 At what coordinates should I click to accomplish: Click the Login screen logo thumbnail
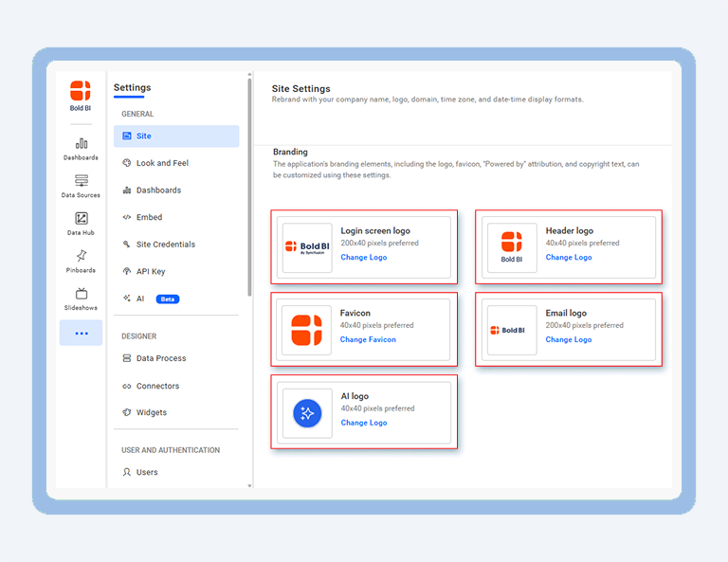click(307, 247)
